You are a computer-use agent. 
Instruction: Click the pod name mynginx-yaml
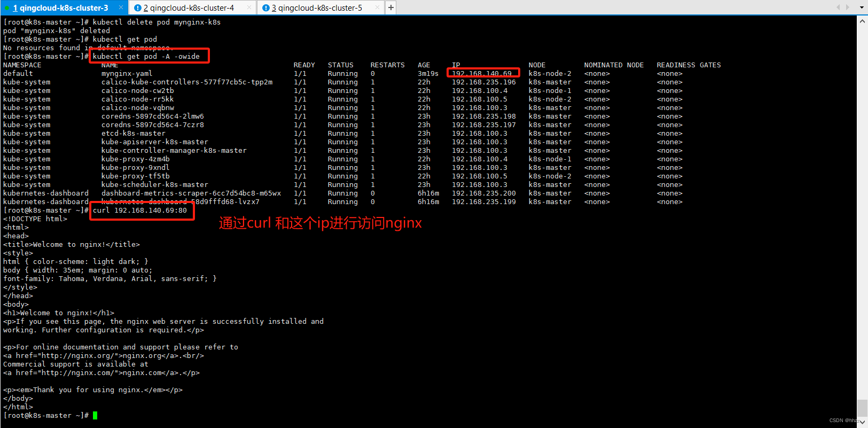coord(127,74)
